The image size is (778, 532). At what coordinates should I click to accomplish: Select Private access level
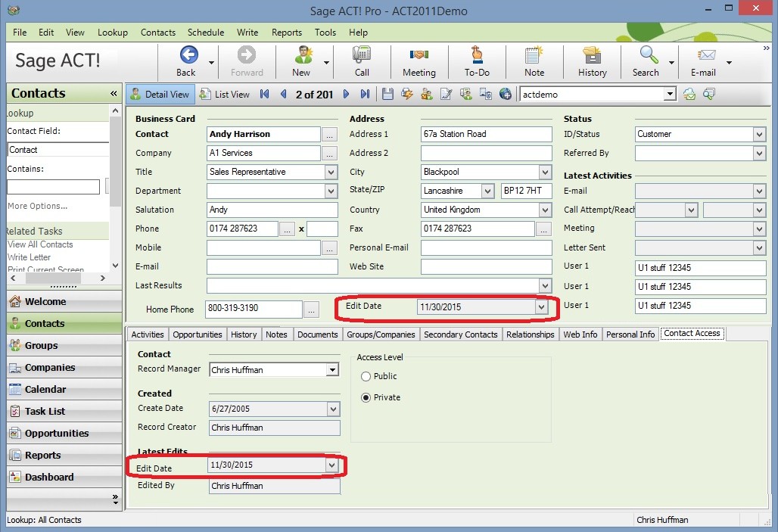pyautogui.click(x=366, y=397)
